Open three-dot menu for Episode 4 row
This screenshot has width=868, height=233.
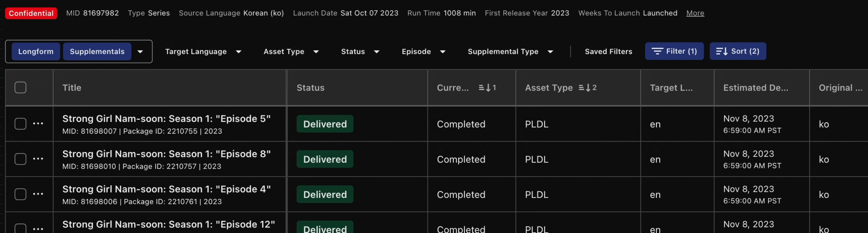click(38, 194)
